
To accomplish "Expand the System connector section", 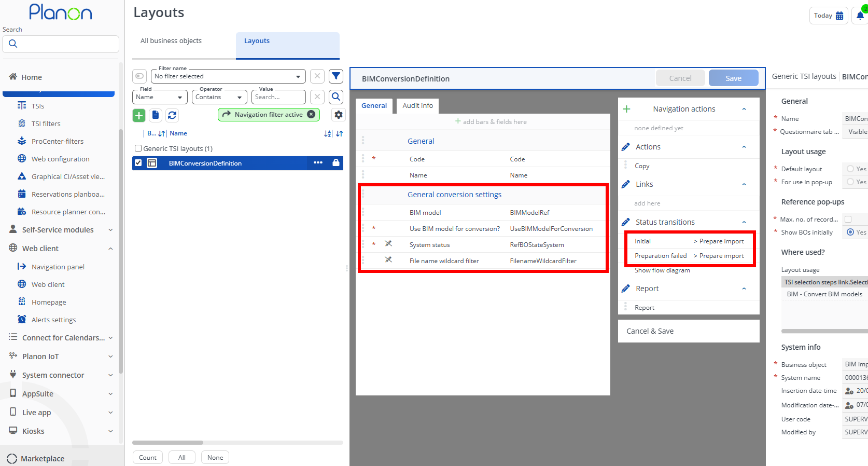I will click(110, 375).
